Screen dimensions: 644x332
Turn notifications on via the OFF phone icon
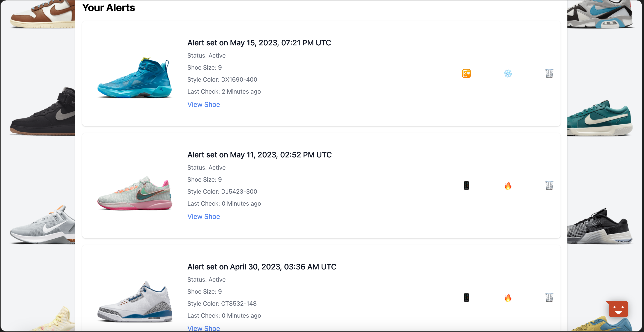pyautogui.click(x=466, y=73)
